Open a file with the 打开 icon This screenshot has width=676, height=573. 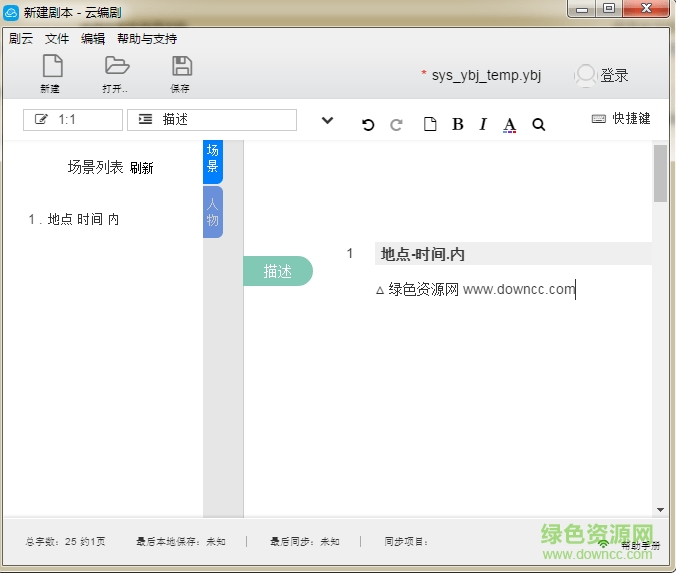116,68
